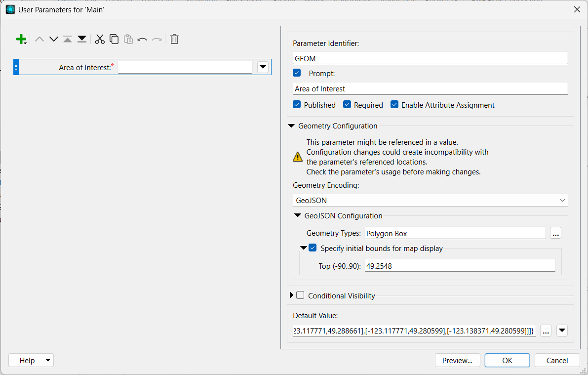Click the scissors cut icon
Image resolution: width=588 pixels, height=375 pixels.
(x=100, y=39)
